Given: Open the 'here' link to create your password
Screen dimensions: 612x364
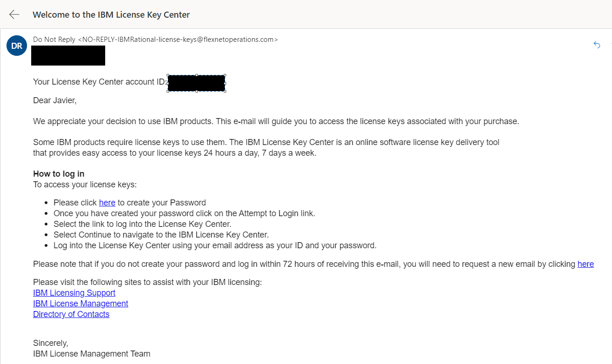Looking at the screenshot, I should click(107, 203).
